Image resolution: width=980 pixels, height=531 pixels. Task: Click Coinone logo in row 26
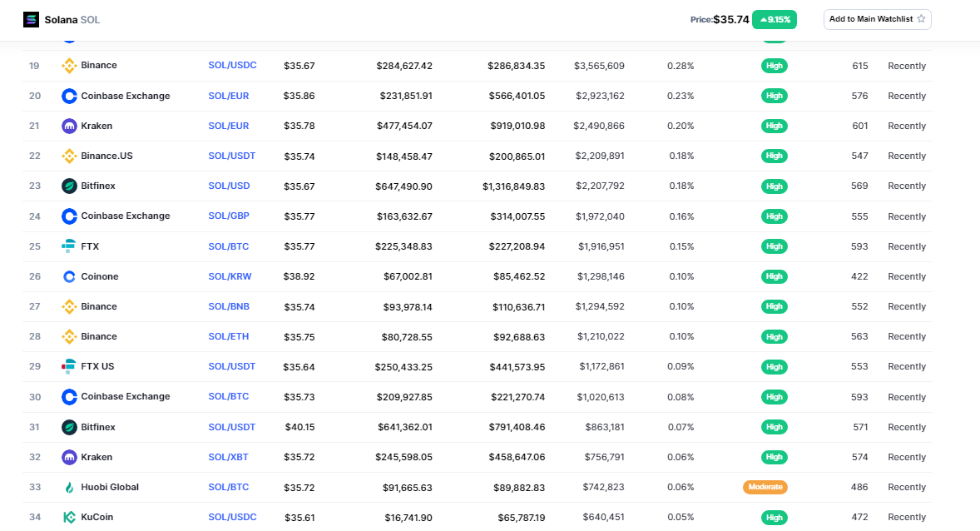click(x=69, y=276)
